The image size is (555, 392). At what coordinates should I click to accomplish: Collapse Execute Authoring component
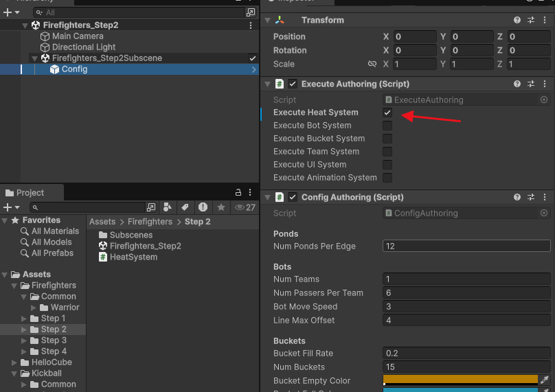pos(268,84)
